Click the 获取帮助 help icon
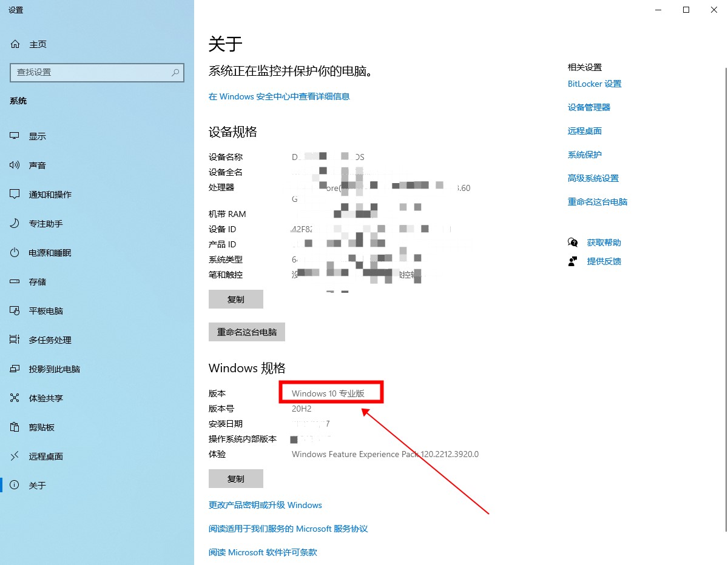This screenshot has width=728, height=565. (x=573, y=242)
